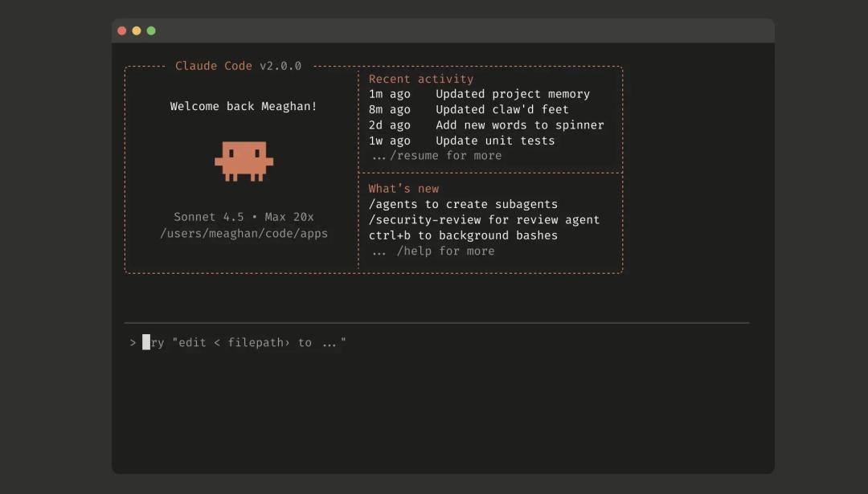Viewport: 868px width, 494px height.
Task: Select 'Updated claw'd feet' activity entry
Action: tap(502, 109)
